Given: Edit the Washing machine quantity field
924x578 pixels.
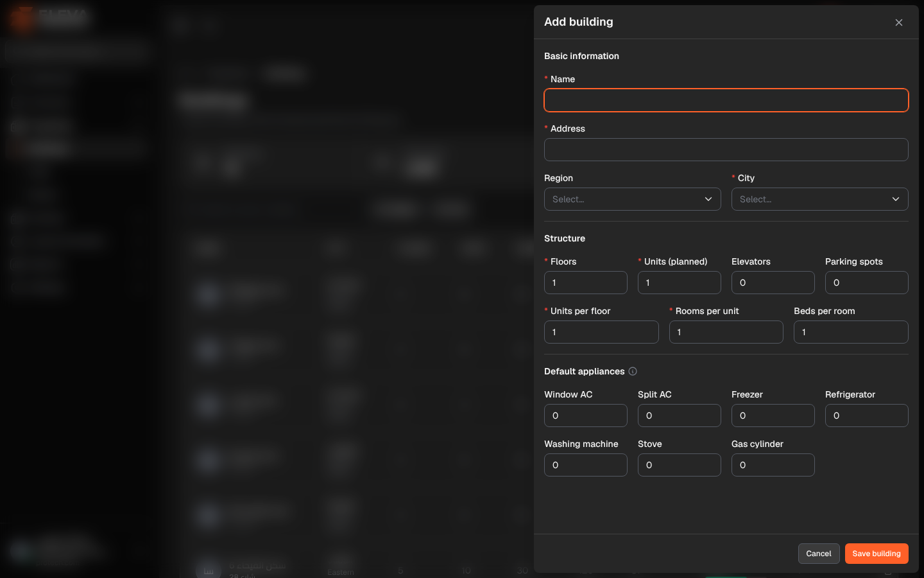Looking at the screenshot, I should 586,465.
